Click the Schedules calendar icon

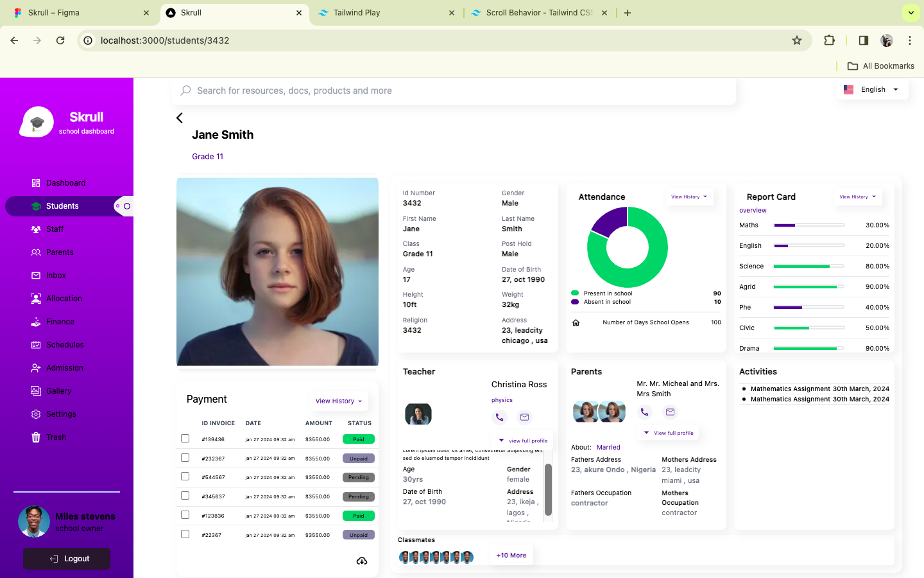36,345
